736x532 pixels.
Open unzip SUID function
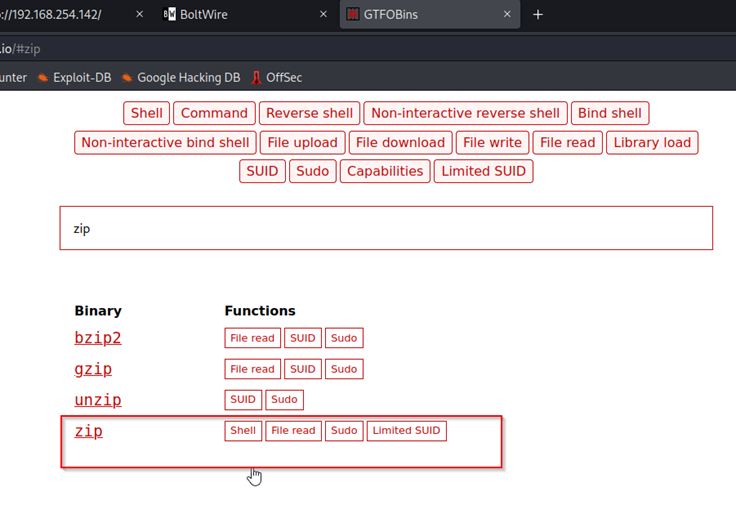tap(243, 400)
